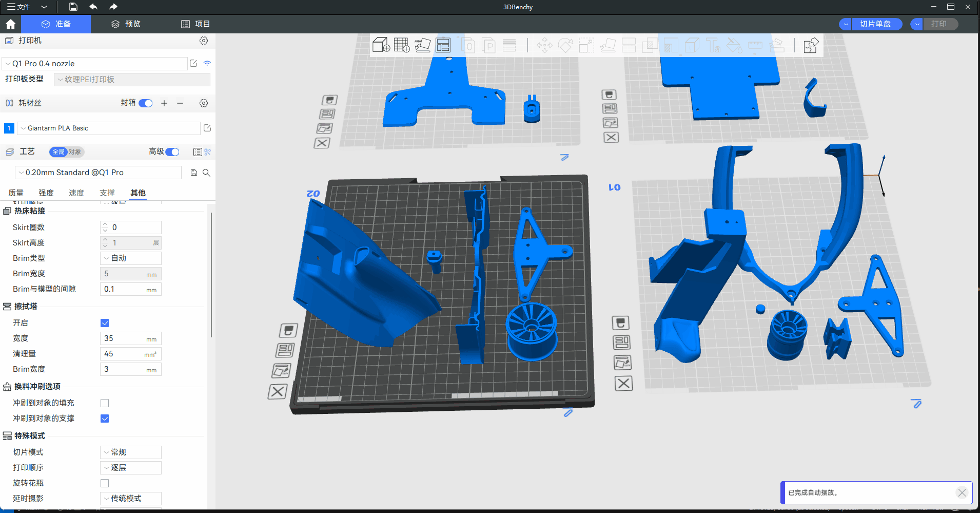The image size is (980, 513).
Task: Select the 支撑 settings tab
Action: [107, 193]
